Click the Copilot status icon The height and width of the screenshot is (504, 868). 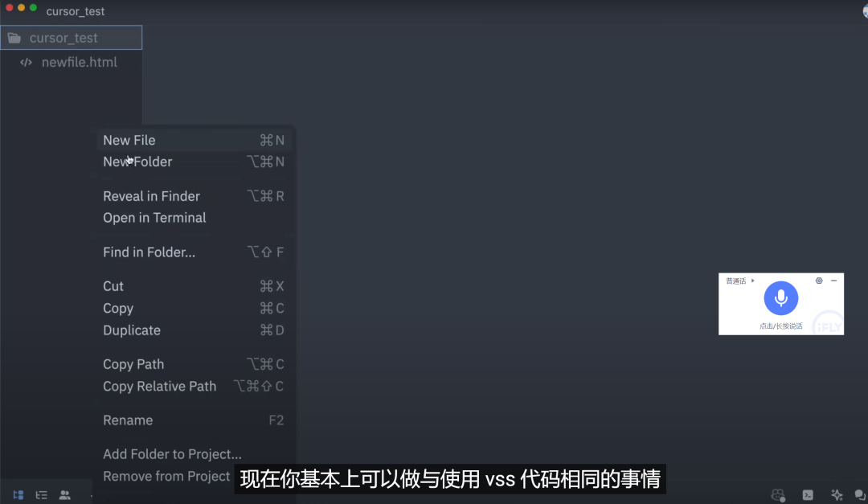778,494
